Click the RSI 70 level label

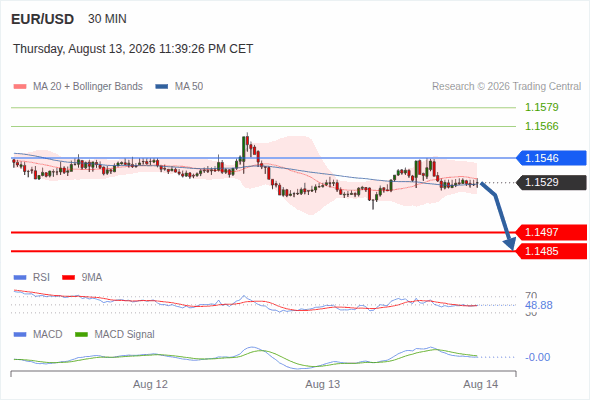(531, 295)
